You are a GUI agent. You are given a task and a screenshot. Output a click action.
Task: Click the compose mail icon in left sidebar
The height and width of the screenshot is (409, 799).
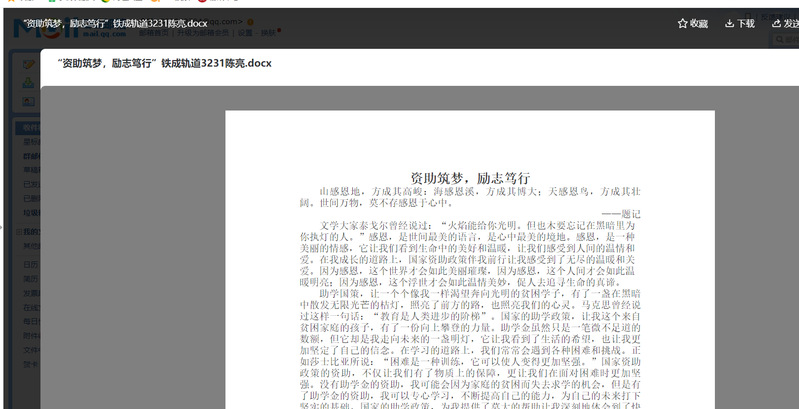tap(28, 64)
